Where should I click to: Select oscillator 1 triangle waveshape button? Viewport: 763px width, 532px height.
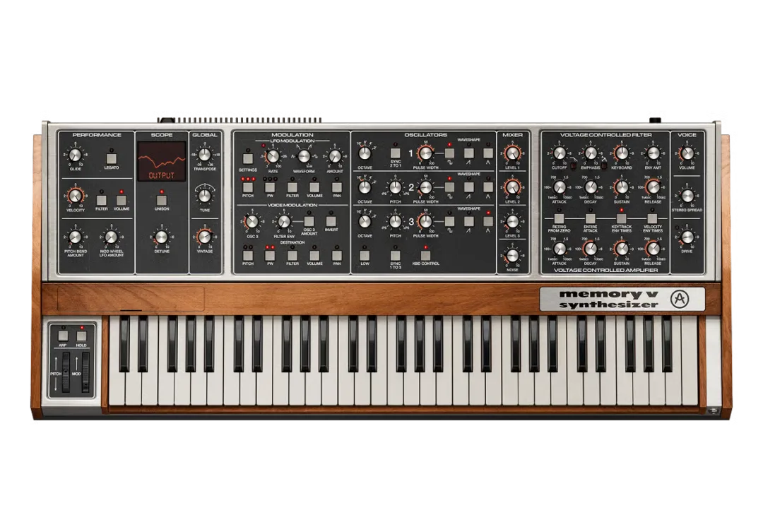(x=488, y=153)
